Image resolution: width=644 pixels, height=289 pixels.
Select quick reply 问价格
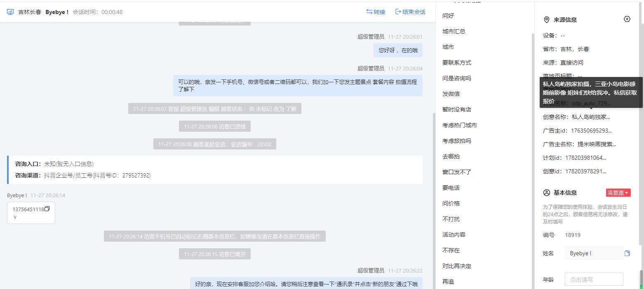point(451,203)
